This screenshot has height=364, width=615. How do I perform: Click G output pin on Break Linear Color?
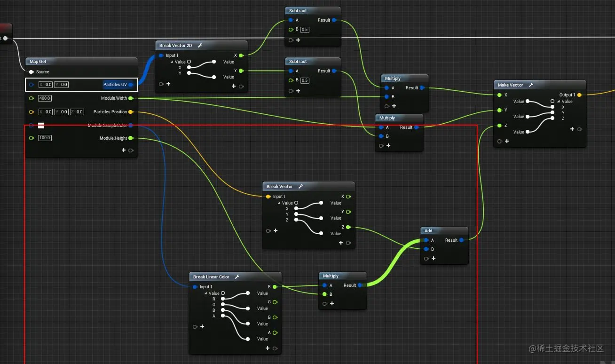click(x=275, y=302)
